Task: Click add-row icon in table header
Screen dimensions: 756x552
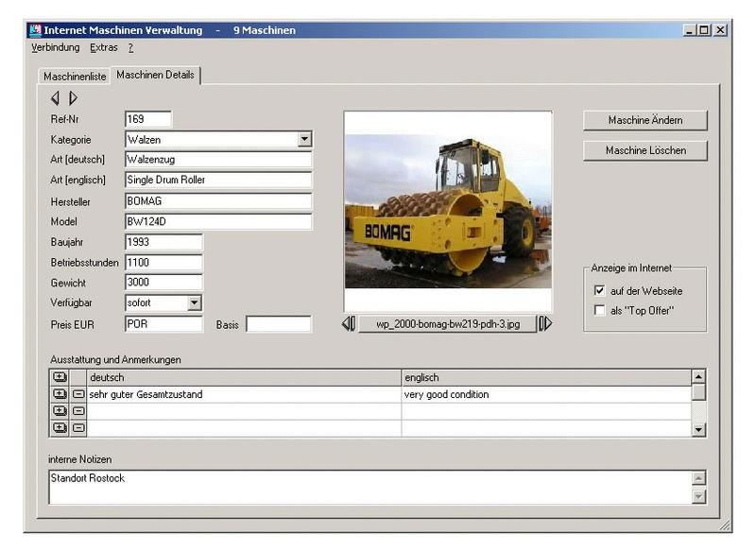Action: pyautogui.click(x=60, y=377)
